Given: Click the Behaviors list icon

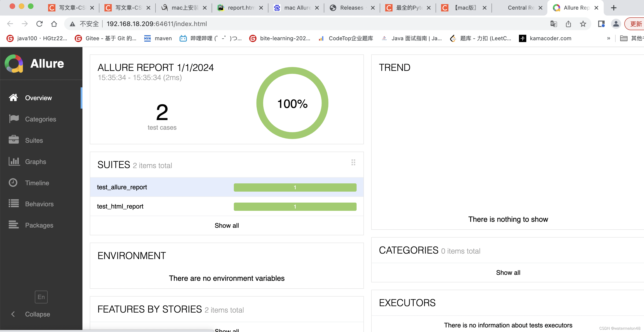Looking at the screenshot, I should point(14,204).
